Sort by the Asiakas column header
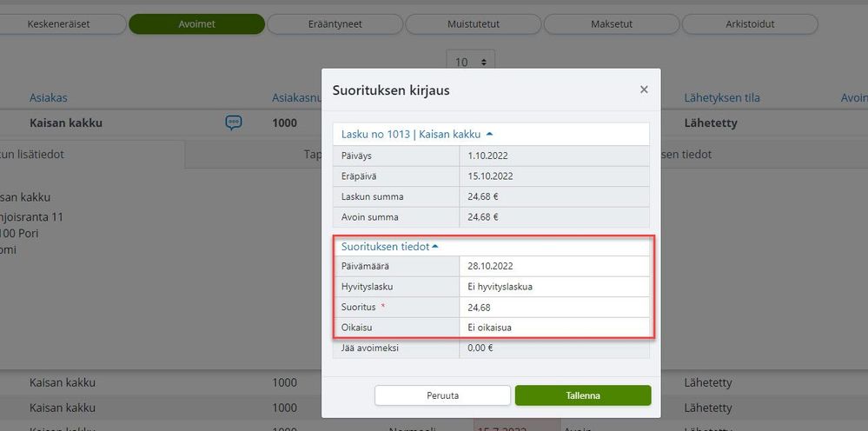 [x=48, y=98]
